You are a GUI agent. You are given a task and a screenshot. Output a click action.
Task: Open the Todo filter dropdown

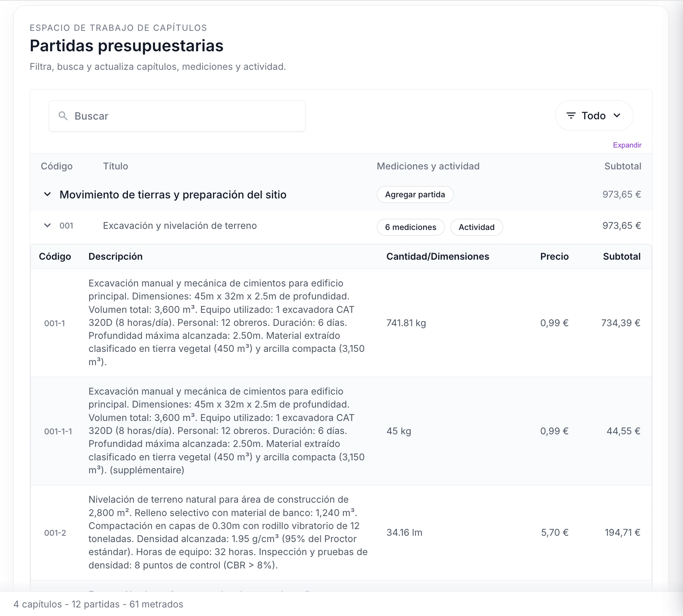pos(593,116)
